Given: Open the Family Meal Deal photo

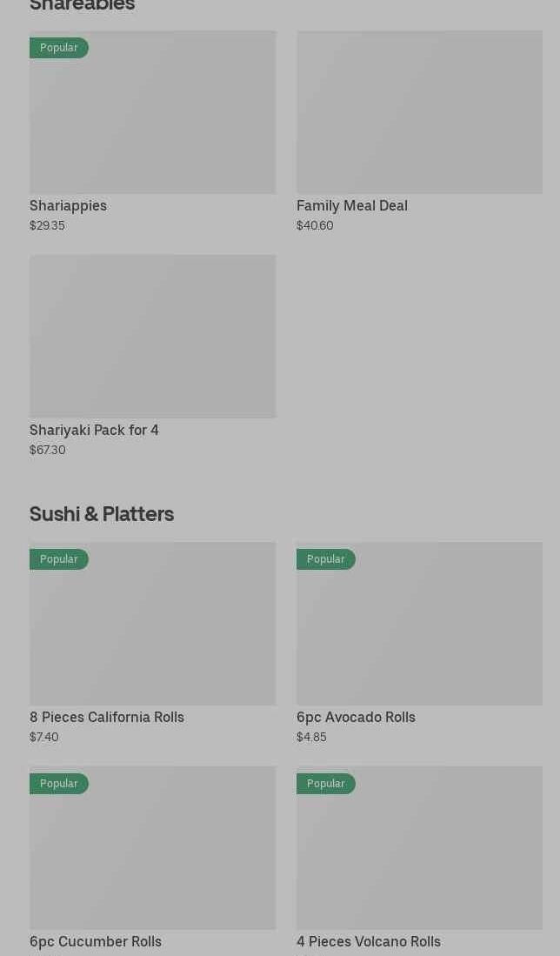Looking at the screenshot, I should (419, 112).
